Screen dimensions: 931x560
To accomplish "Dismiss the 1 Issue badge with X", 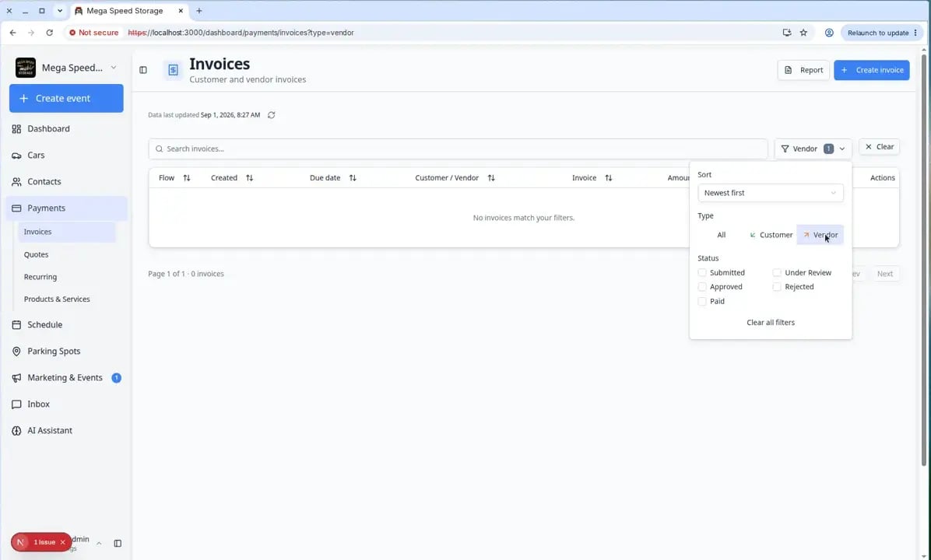I will [62, 542].
